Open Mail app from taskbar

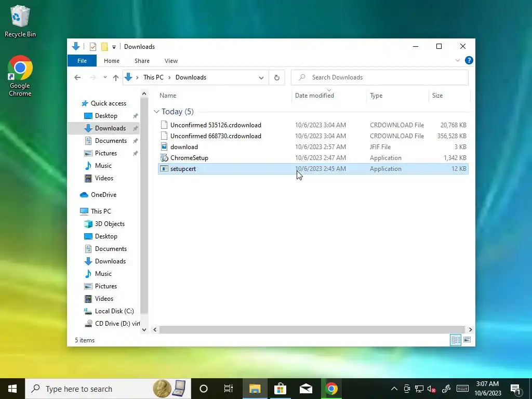pyautogui.click(x=306, y=389)
